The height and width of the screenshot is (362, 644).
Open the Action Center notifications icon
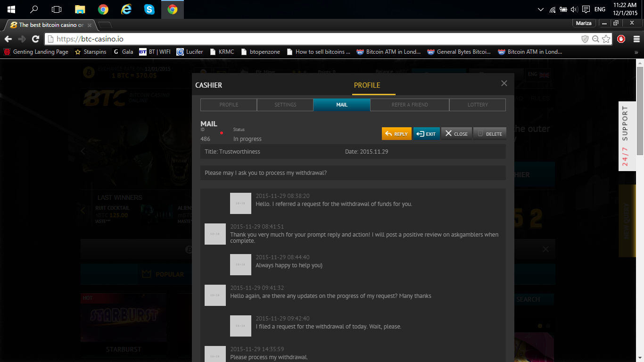click(x=586, y=9)
